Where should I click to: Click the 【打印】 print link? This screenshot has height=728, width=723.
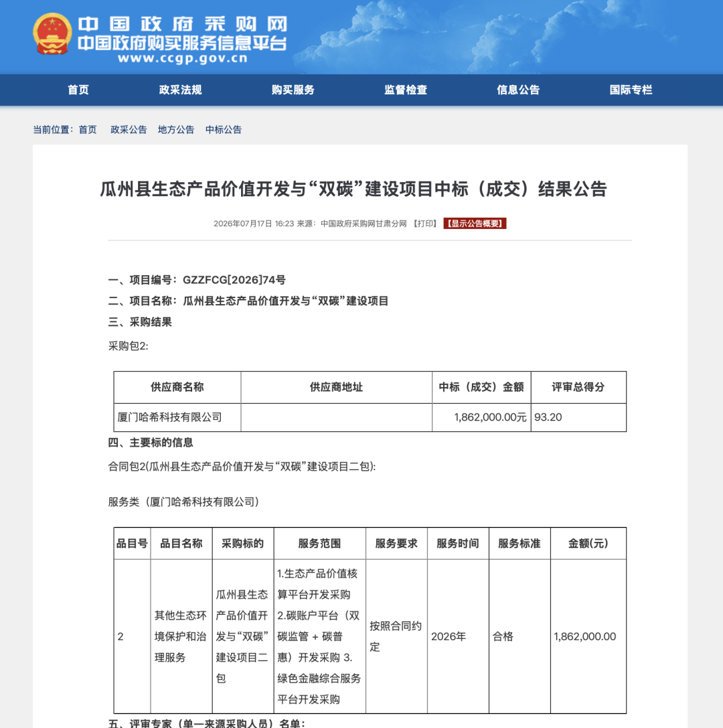[x=425, y=224]
